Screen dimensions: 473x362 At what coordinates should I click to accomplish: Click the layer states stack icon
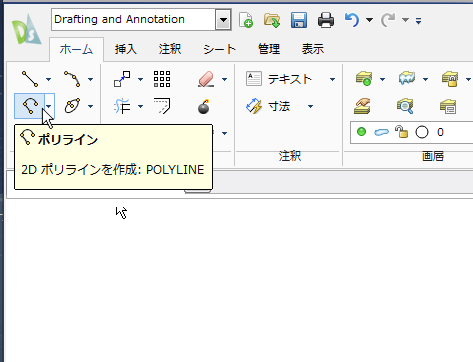(448, 106)
